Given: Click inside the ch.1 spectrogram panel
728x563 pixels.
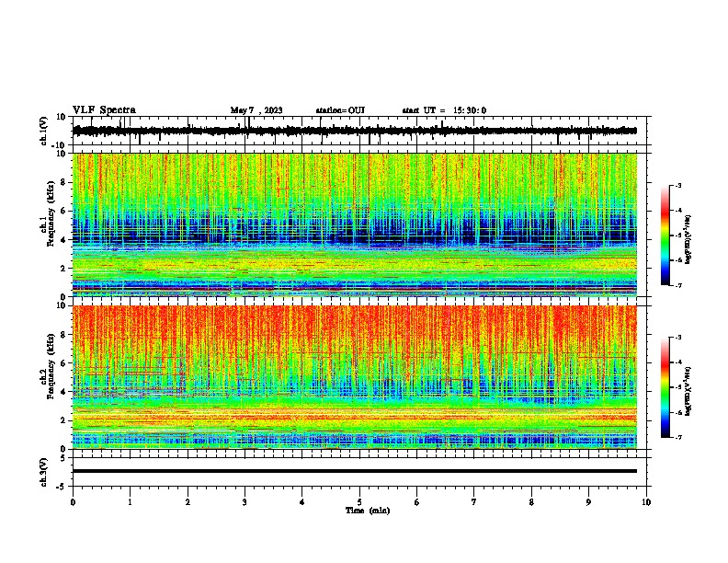Looking at the screenshot, I should click(x=355, y=224).
